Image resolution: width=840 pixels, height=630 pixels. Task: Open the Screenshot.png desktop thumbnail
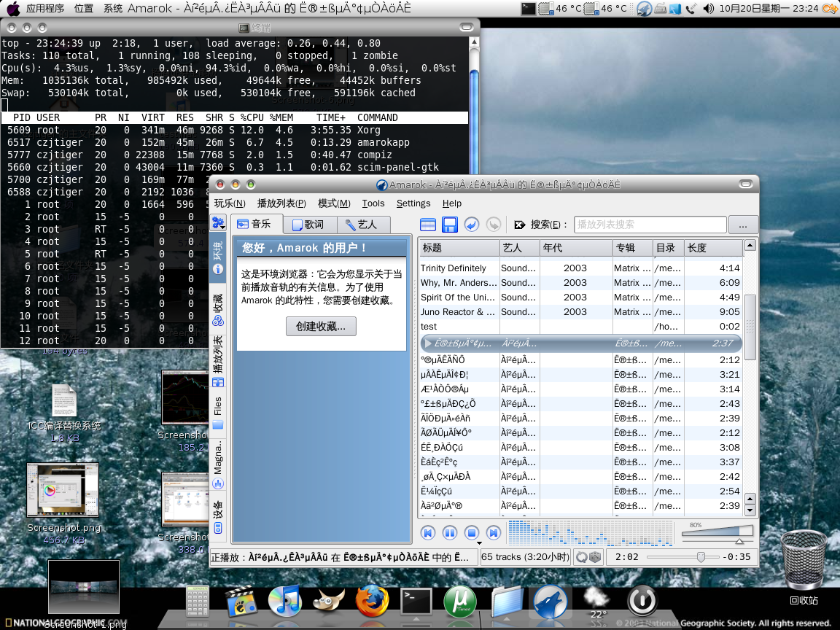pyautogui.click(x=63, y=490)
